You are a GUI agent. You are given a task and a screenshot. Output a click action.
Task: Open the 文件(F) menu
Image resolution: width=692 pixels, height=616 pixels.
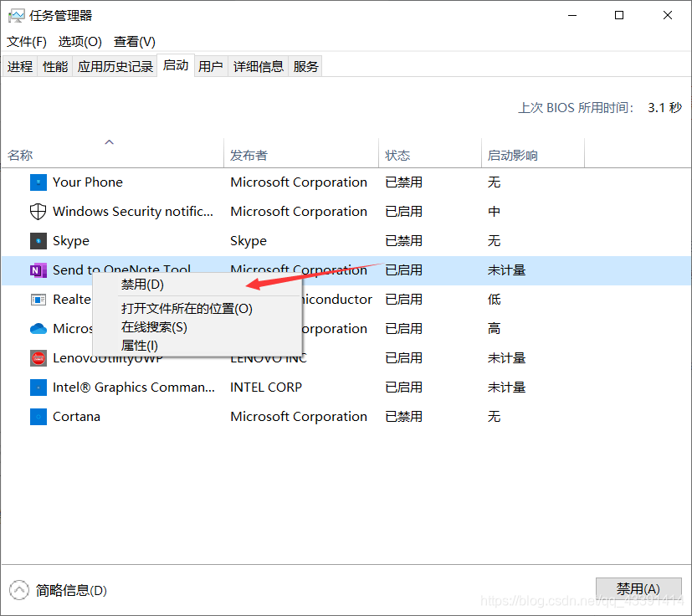27,42
